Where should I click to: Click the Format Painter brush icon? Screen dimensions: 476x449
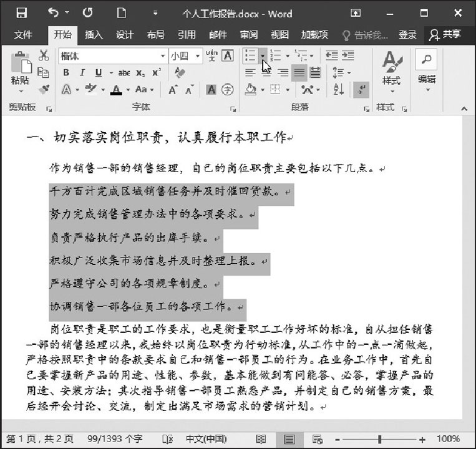(x=44, y=89)
